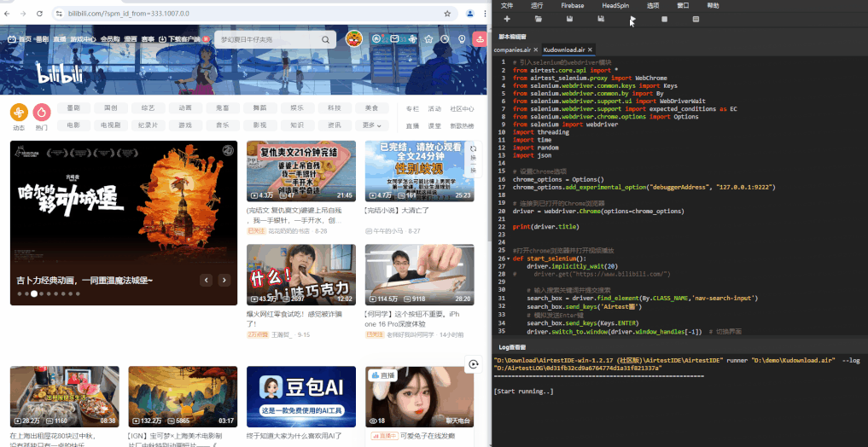This screenshot has width=868, height=447.
Task: Open the 专栏 link
Action: coord(412,109)
